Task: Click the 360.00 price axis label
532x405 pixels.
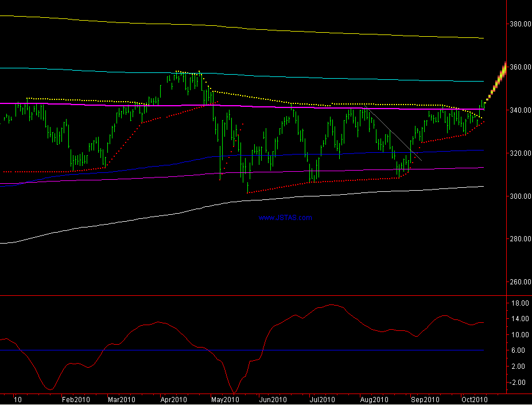Action: click(x=519, y=67)
